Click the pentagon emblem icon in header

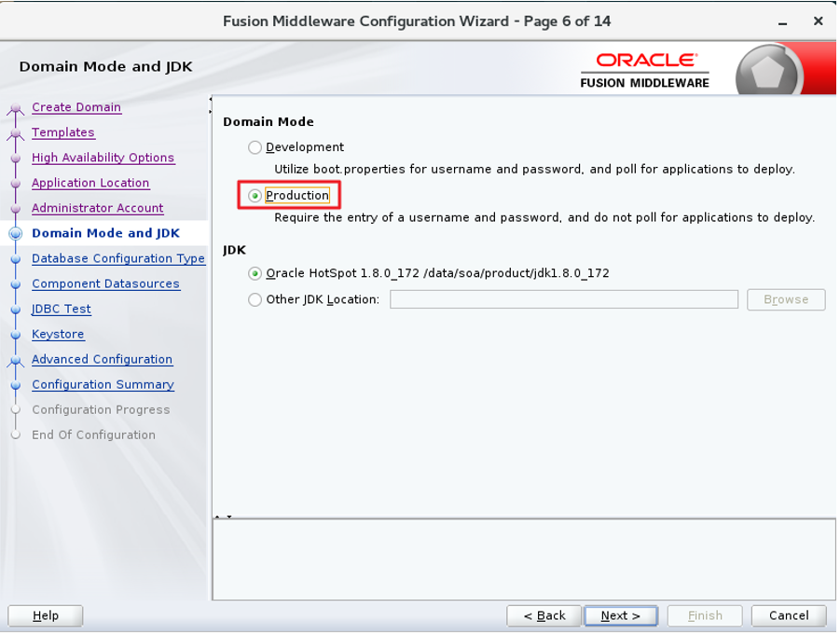point(767,72)
